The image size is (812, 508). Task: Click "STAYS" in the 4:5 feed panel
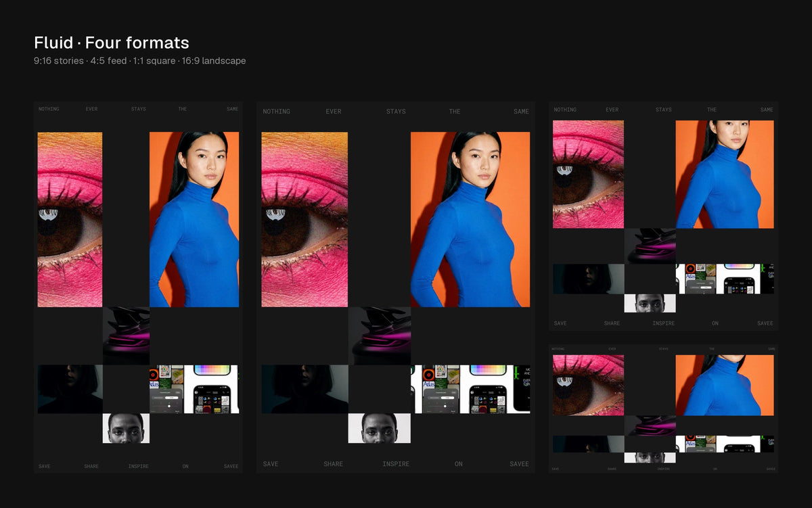pos(396,112)
